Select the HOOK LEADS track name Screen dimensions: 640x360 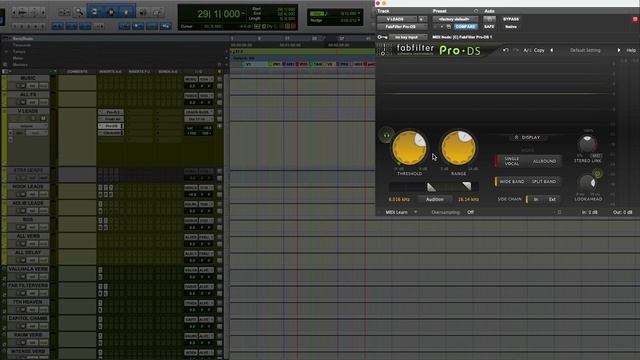[28, 187]
